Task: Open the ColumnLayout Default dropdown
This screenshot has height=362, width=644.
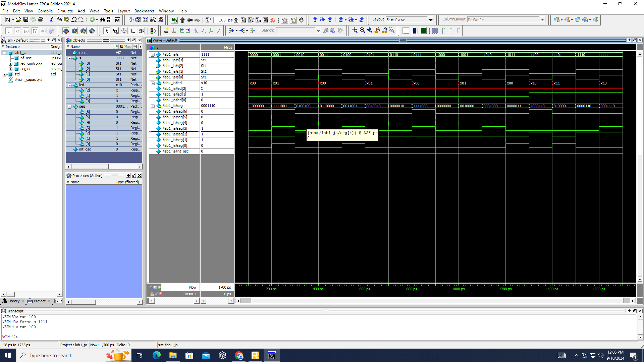Action: pyautogui.click(x=543, y=20)
